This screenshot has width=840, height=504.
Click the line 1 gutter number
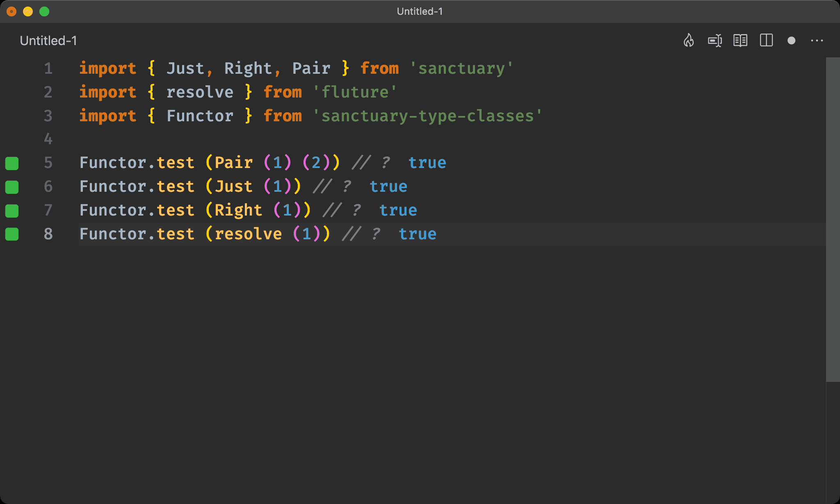[x=48, y=68]
